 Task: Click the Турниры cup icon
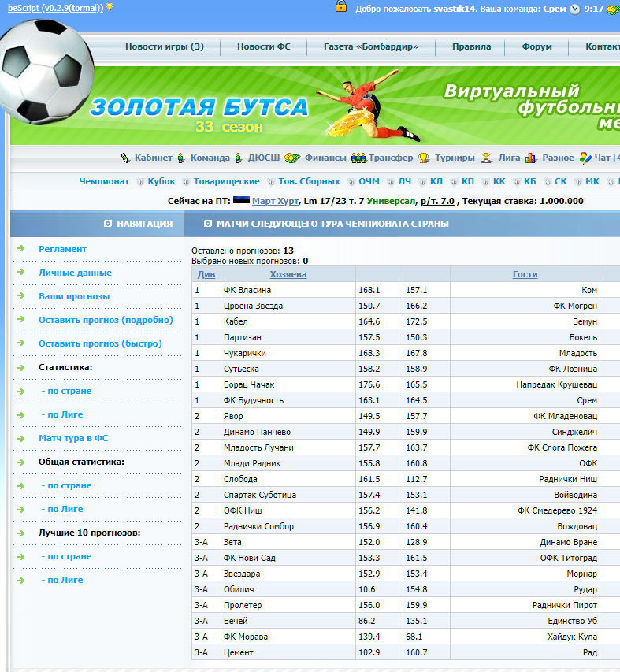tap(424, 158)
